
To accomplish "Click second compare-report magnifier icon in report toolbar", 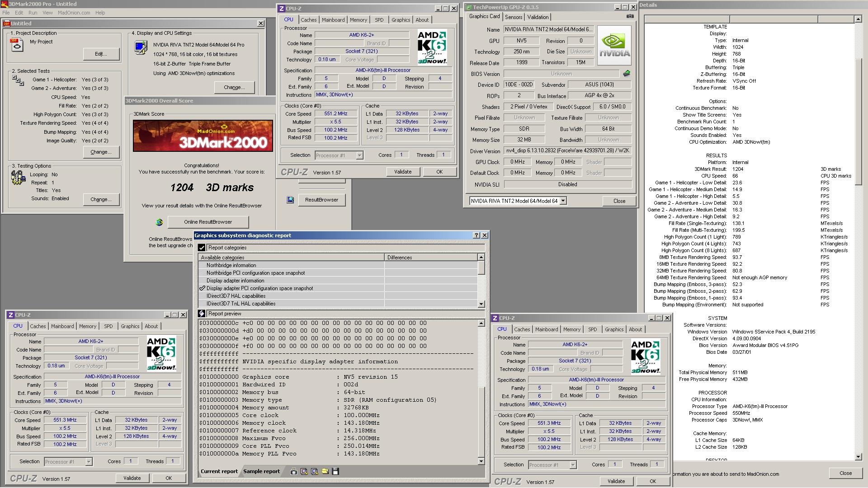I will pyautogui.click(x=314, y=471).
